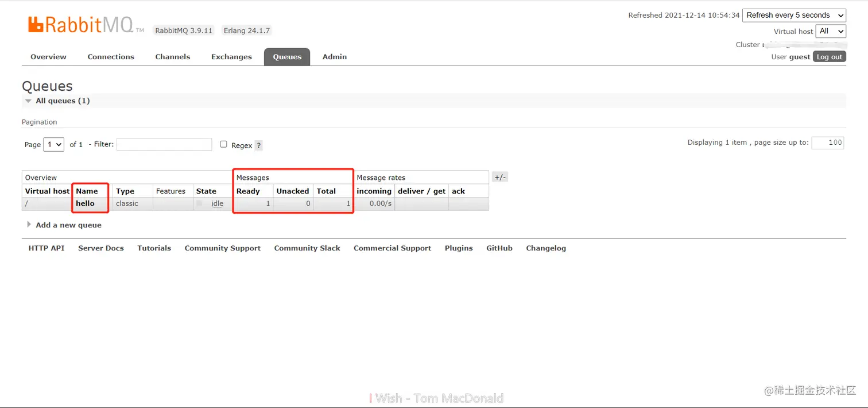868x408 pixels.
Task: Switch to the Channels tab
Action: 173,57
